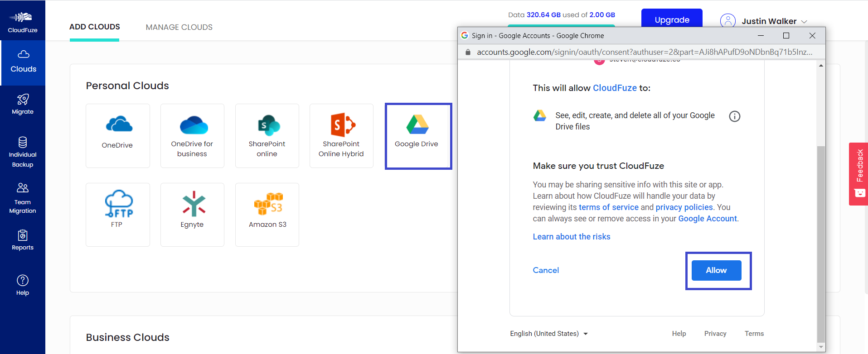Select the Egnyte cloud tile
The height and width of the screenshot is (354, 868).
pos(192,215)
